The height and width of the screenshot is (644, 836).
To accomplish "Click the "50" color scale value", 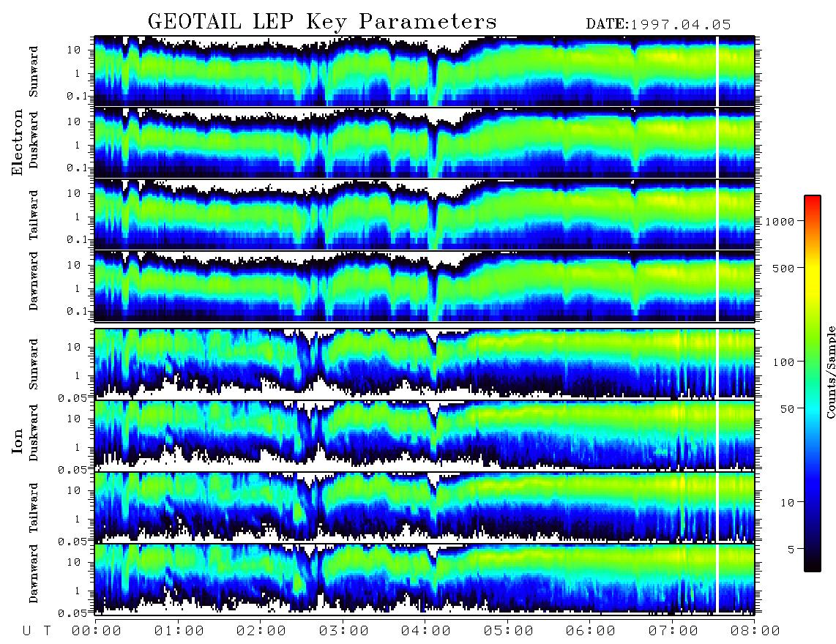I will pyautogui.click(x=787, y=409).
